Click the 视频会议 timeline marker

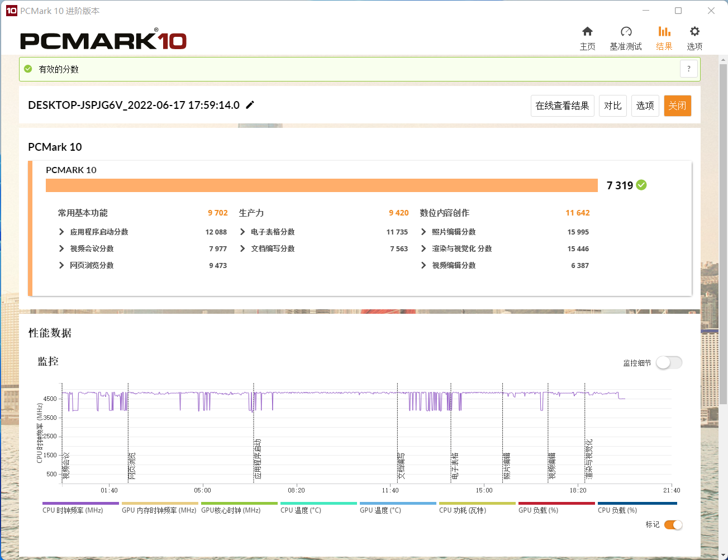point(66,466)
